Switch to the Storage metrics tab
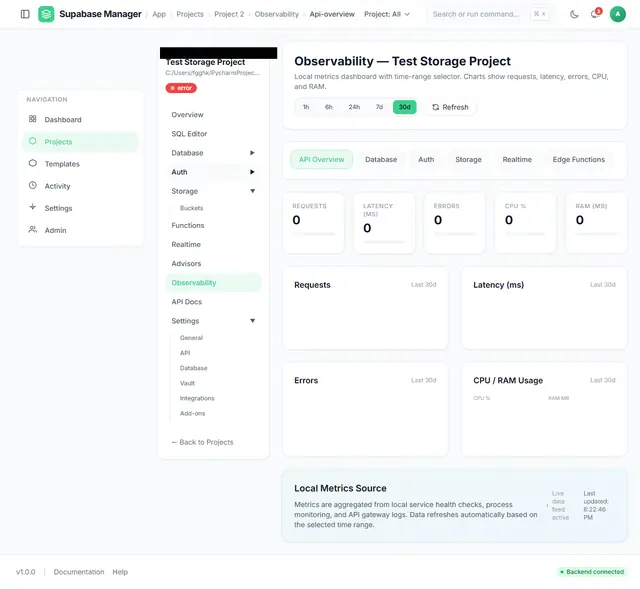 pos(468,160)
